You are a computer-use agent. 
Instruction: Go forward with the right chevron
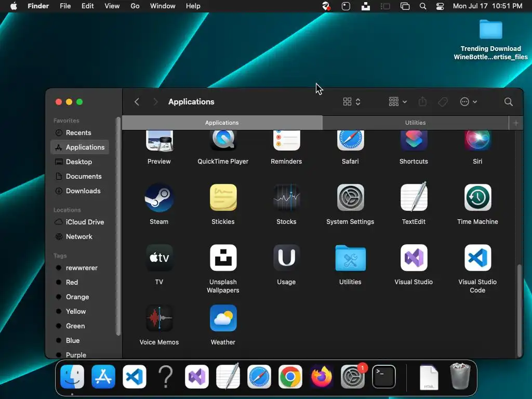[155, 102]
